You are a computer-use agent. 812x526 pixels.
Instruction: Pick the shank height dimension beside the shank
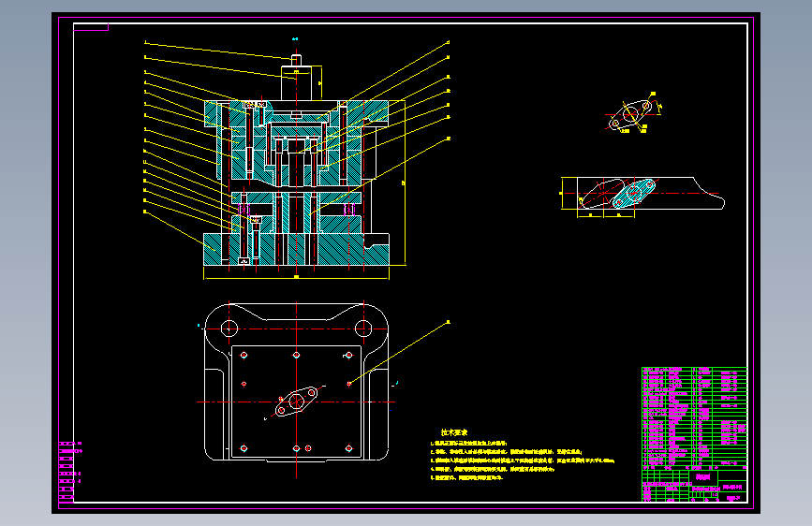coord(319,83)
